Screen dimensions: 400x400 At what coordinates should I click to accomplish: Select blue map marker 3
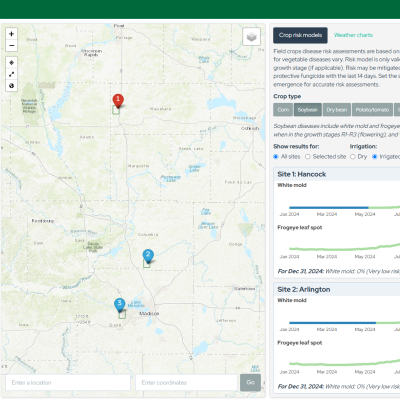point(119,305)
